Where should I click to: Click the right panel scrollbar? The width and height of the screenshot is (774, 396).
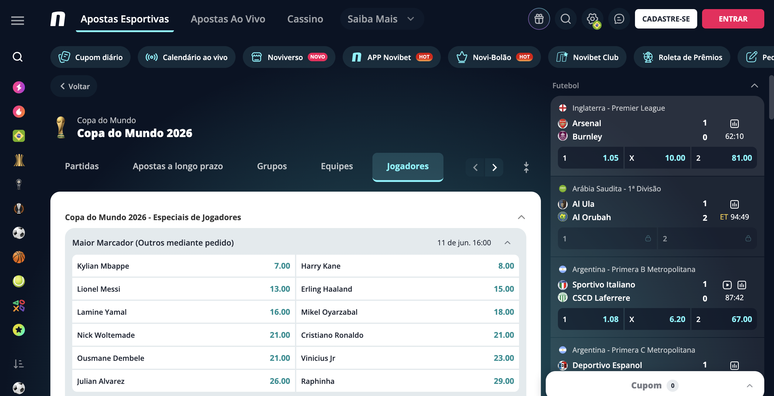pyautogui.click(x=771, y=97)
